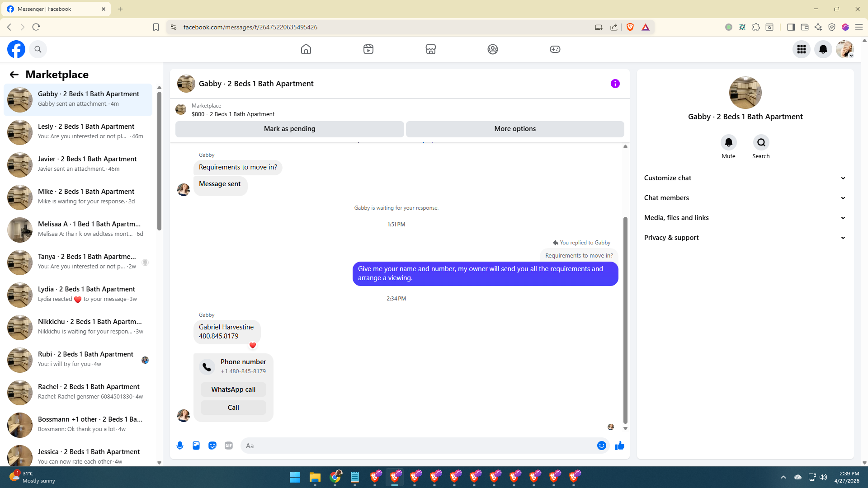Open Melisaa A's 1 Bed conversation
868x488 pixels.
(78, 230)
